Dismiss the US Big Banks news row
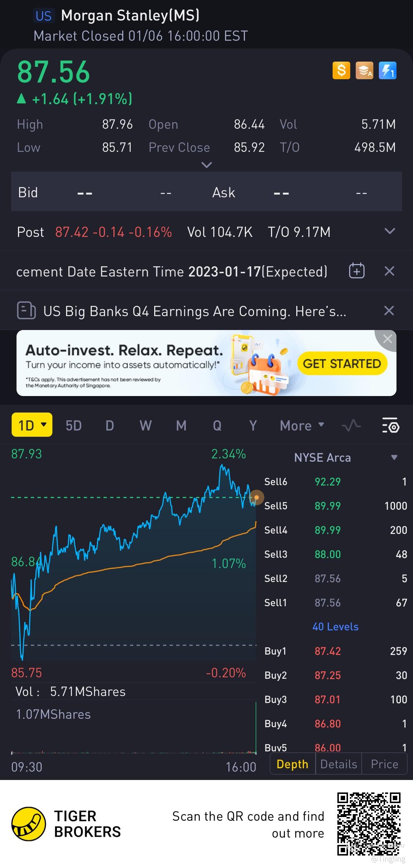 coord(389,311)
